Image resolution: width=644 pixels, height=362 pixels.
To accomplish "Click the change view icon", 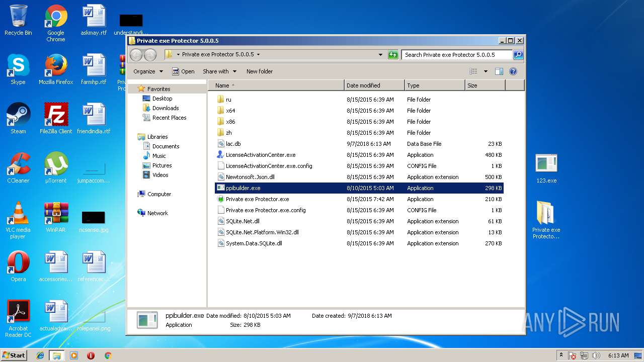I will (473, 71).
